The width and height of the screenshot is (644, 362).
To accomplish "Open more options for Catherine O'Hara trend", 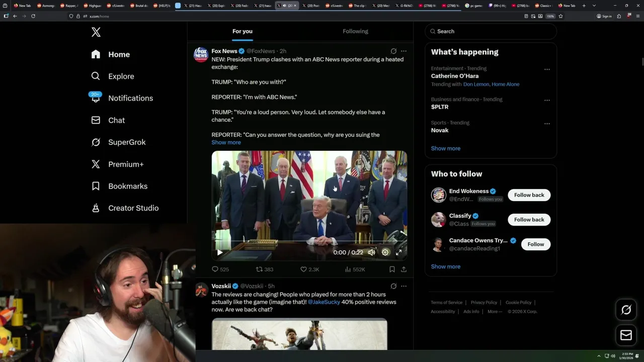I will click(x=547, y=69).
